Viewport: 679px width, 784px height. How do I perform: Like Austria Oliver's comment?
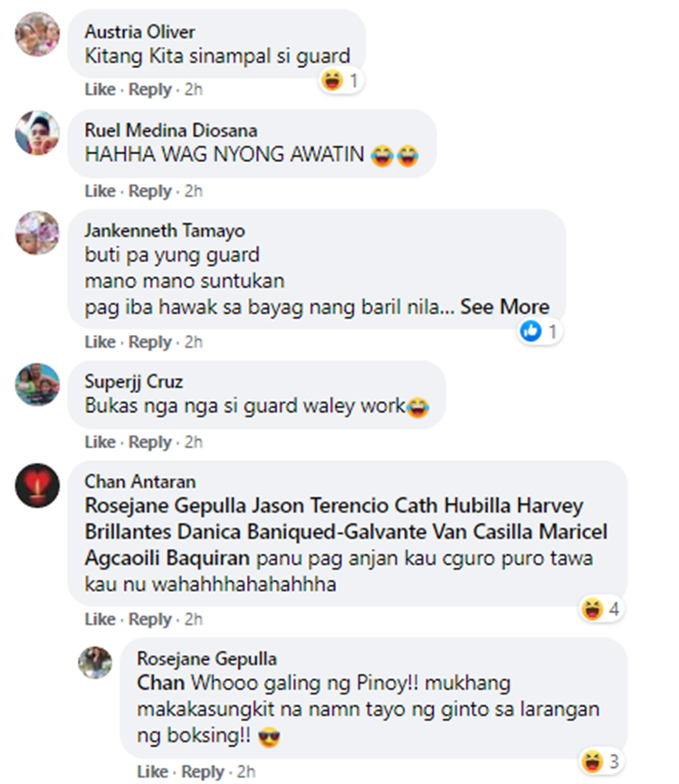click(100, 90)
